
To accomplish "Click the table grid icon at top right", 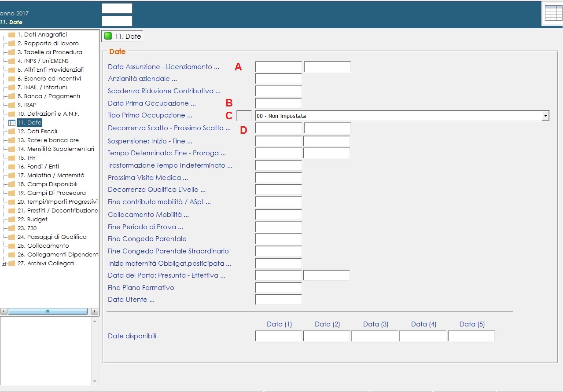I will point(553,13).
